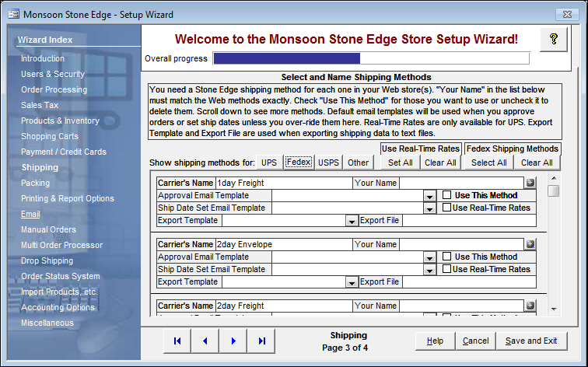Open Introduction in Wizard Index

click(43, 58)
